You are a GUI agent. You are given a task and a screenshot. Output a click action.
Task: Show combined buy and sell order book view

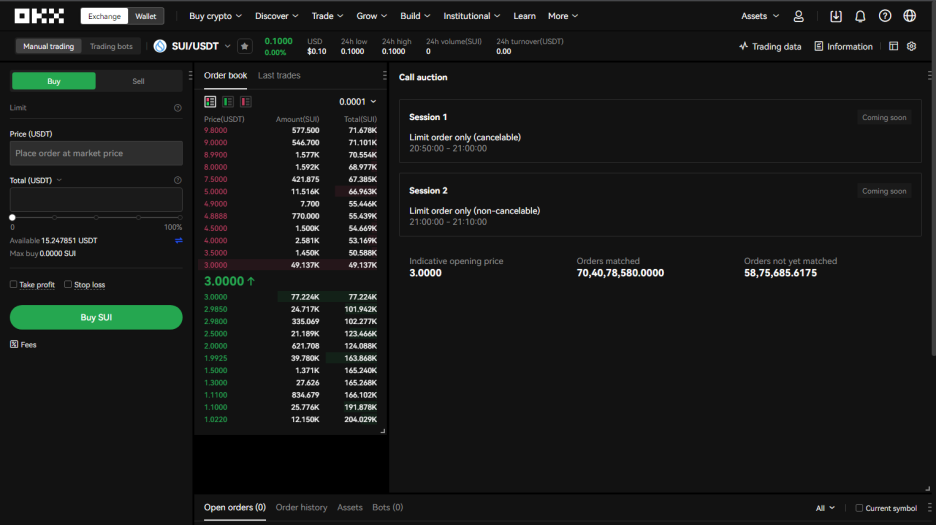210,102
